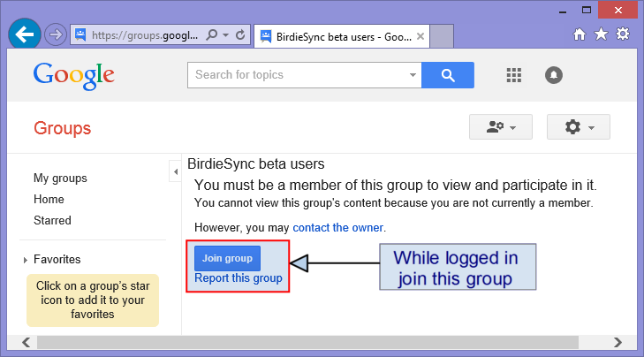
Task: Open the browser tools gear icon
Action: (x=623, y=34)
